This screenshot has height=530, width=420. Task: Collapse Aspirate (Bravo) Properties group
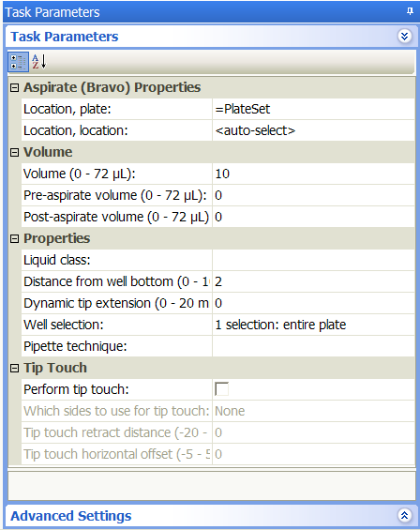14,88
